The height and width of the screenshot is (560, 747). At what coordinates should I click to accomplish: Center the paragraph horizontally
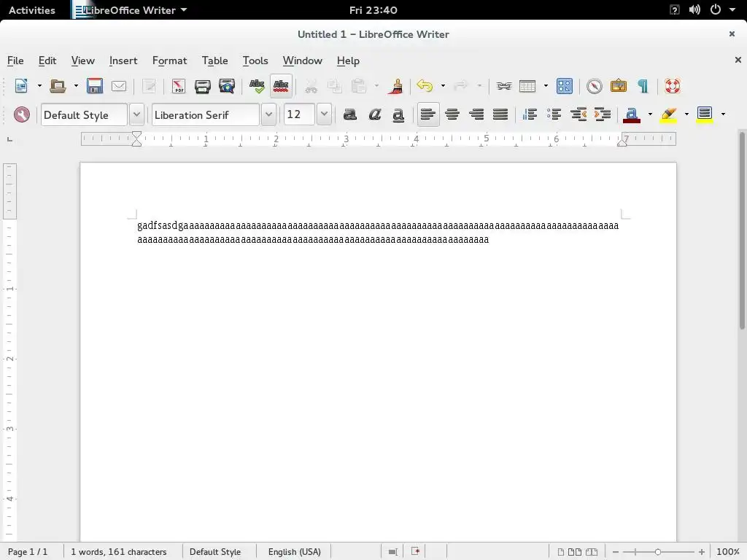(x=452, y=114)
